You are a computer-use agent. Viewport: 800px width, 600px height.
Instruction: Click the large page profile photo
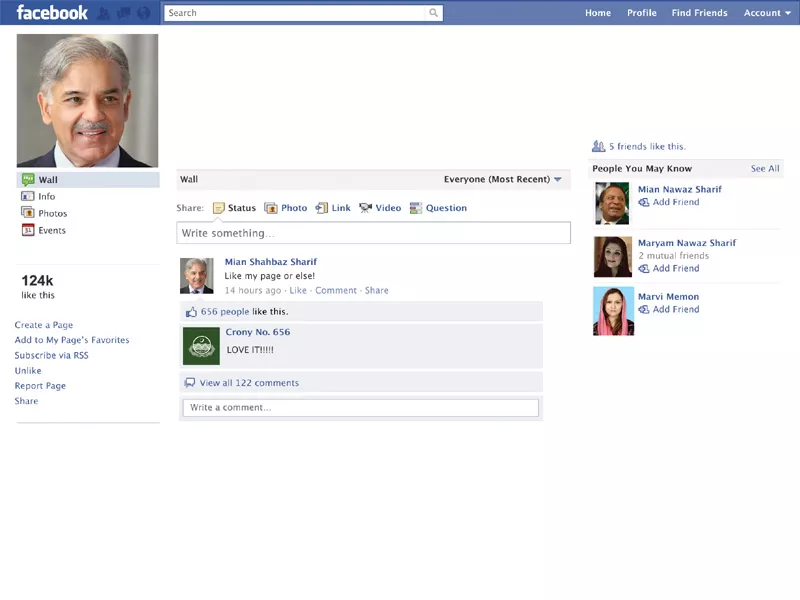[x=87, y=101]
